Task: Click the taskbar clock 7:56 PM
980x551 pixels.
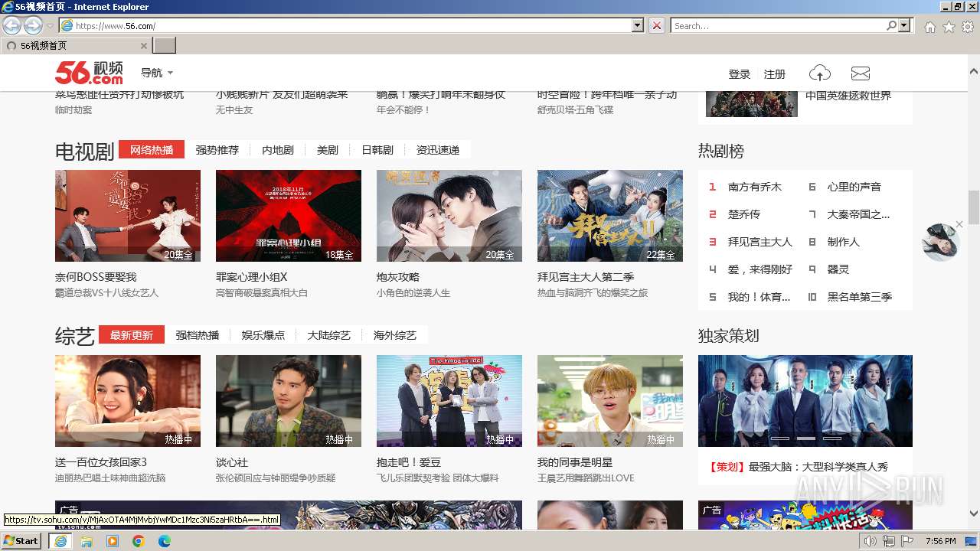Action: pos(941,541)
